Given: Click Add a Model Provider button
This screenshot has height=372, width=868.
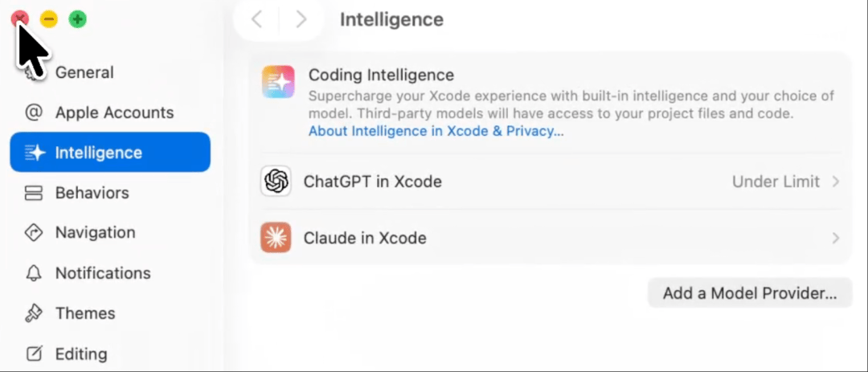Looking at the screenshot, I should pos(750,292).
